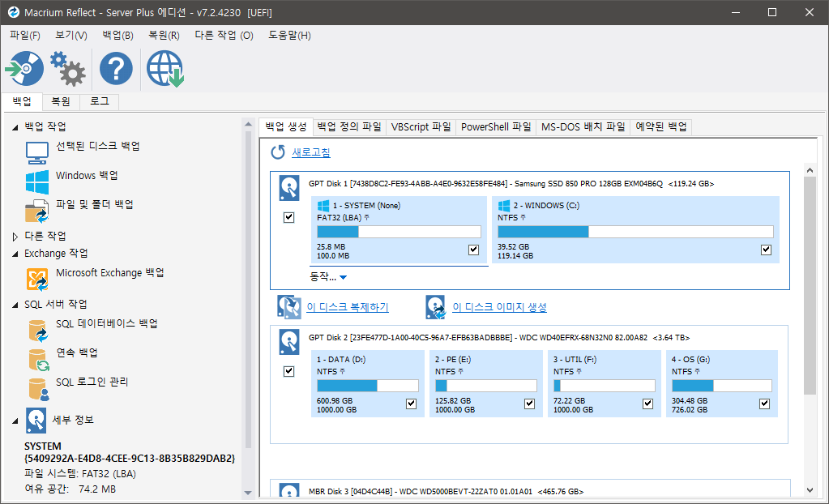Uncheck the 4 - OS (G:) partition checkbox
The width and height of the screenshot is (829, 504).
pos(764,404)
